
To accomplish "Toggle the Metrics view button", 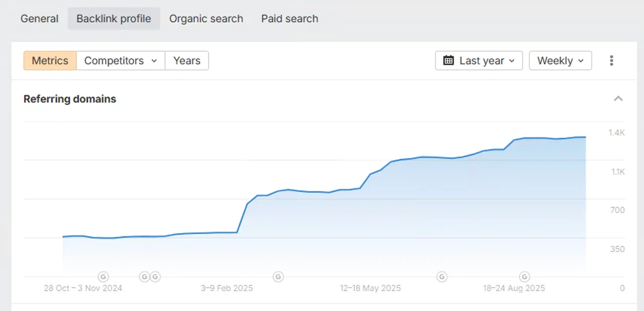I will click(49, 60).
